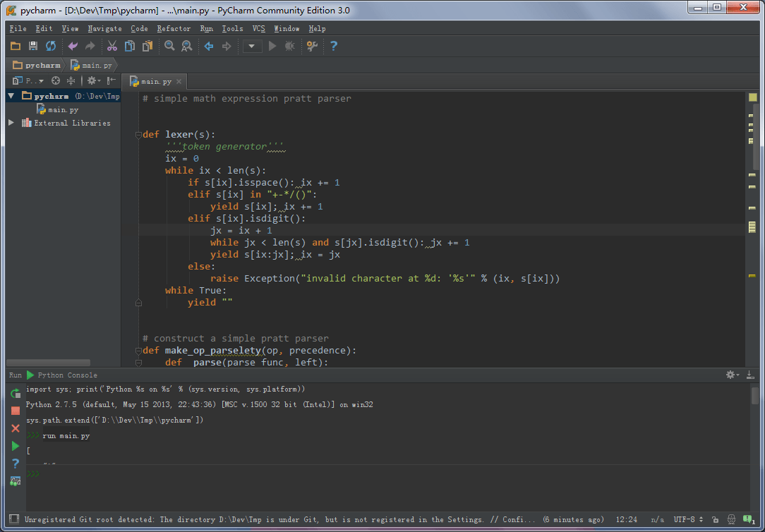
Task: Rerun the console using the green rerun arrow
Action: pos(15,394)
